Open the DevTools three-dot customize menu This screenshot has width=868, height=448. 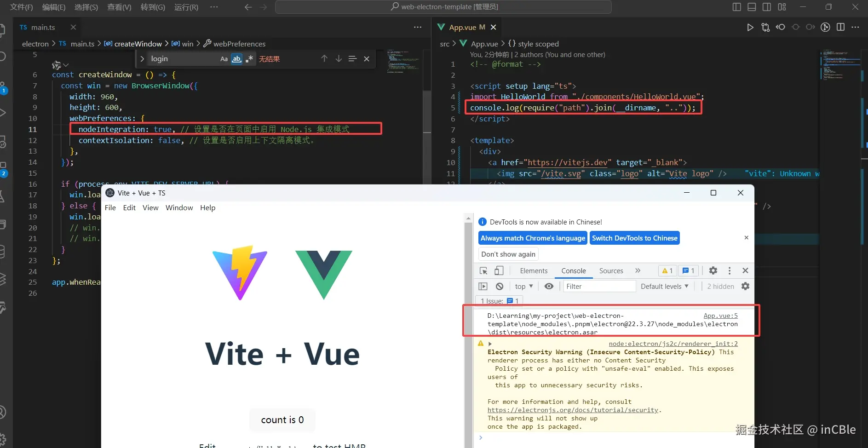coord(730,270)
